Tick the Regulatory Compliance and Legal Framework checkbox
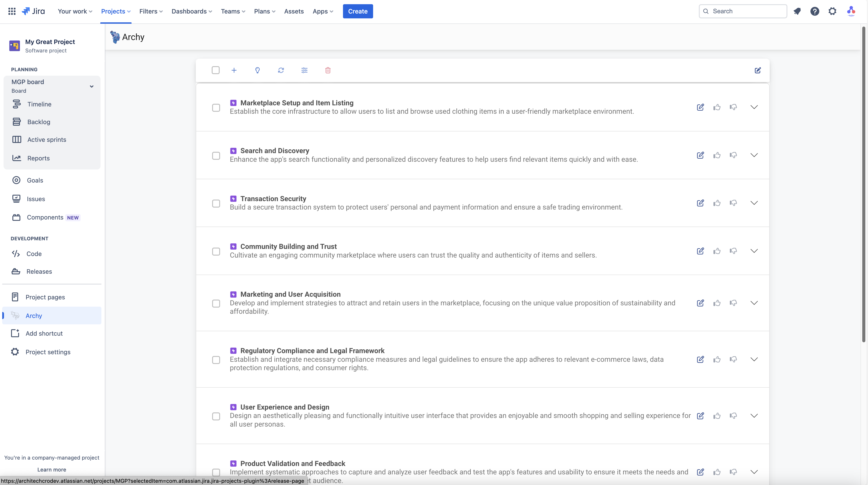Viewport: 868px width, 485px height. (216, 360)
